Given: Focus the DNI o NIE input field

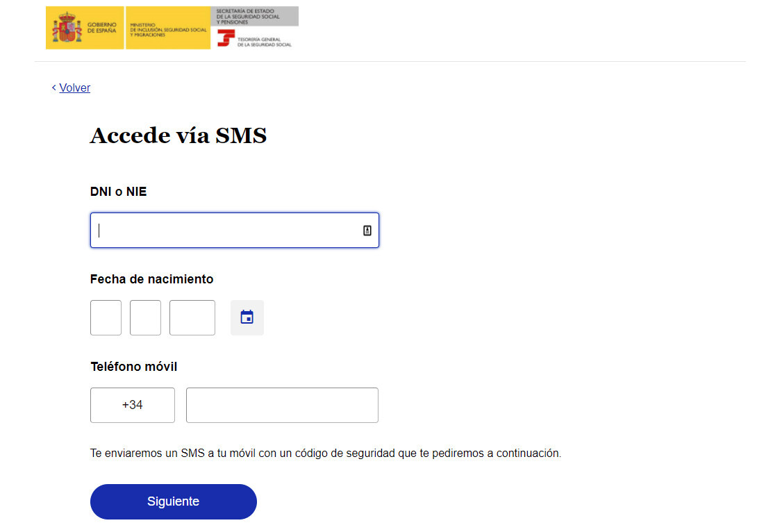Looking at the screenshot, I should click(x=222, y=231).
